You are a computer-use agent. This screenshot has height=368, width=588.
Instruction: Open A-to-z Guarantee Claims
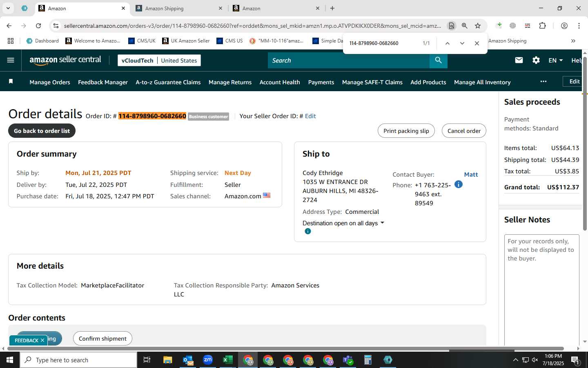click(x=168, y=82)
